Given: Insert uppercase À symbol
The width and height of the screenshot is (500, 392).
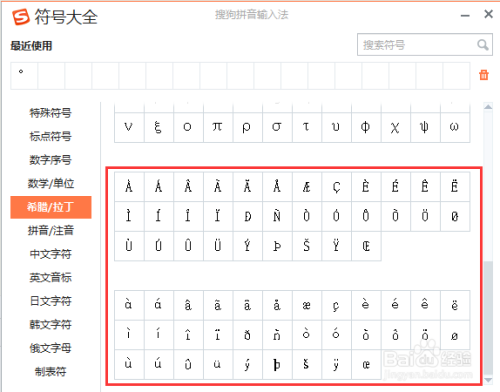Looking at the screenshot, I should [129, 187].
